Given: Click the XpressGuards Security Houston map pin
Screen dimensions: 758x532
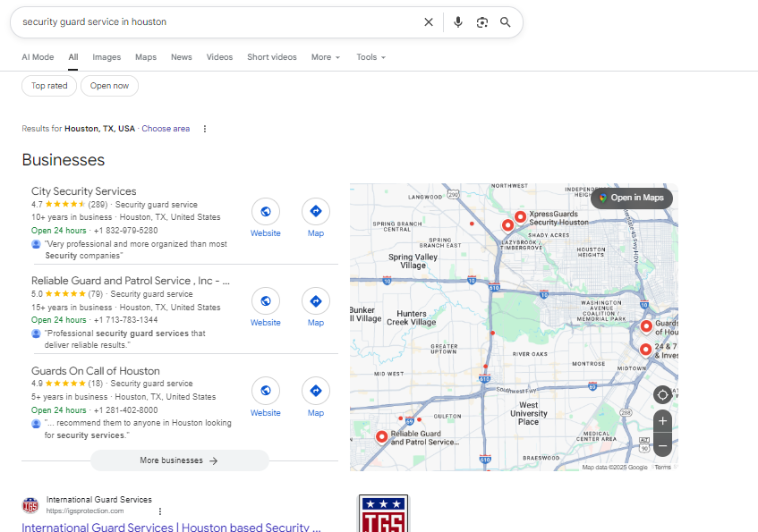Looking at the screenshot, I should tap(520, 215).
